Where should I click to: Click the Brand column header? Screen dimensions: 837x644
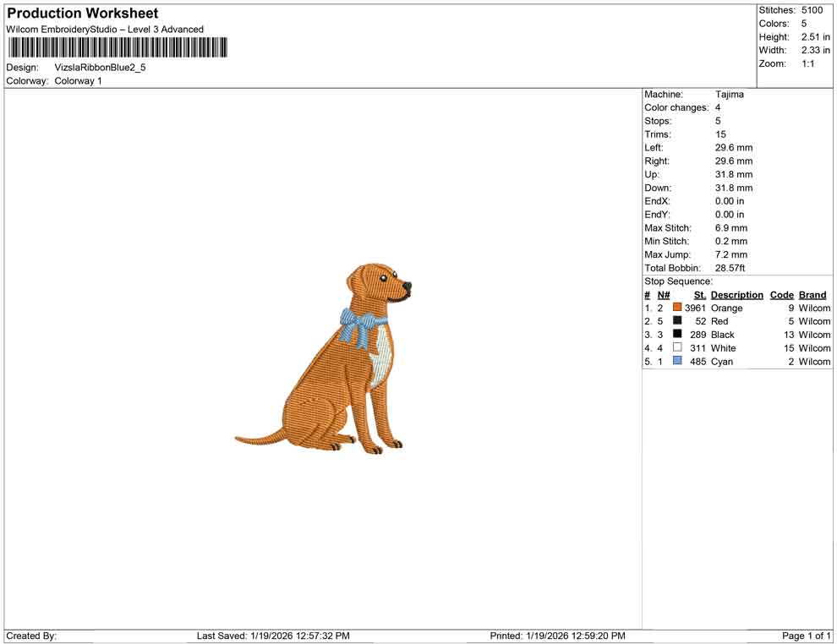812,294
